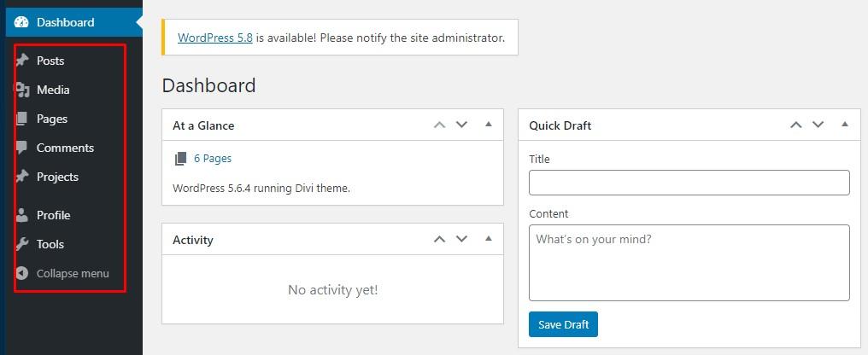Click the Posts pushpin icon

coord(21,61)
